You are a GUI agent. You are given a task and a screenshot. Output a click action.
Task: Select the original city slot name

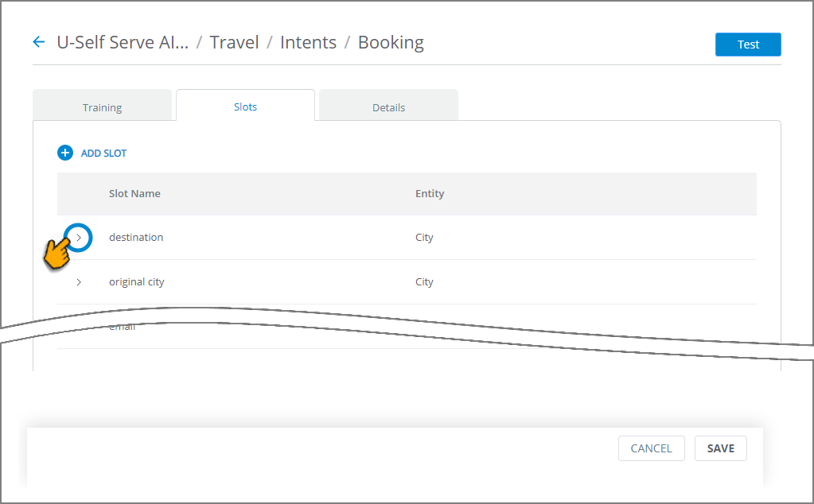coord(137,282)
